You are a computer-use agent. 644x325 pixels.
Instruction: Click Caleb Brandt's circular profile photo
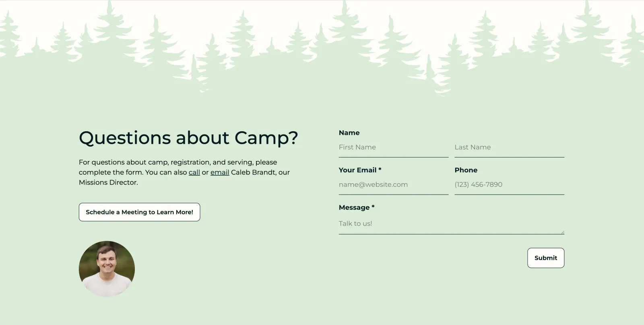[107, 269]
